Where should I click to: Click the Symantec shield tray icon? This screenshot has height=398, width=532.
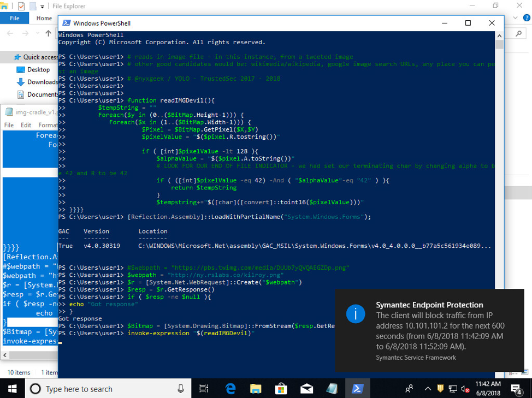440,389
